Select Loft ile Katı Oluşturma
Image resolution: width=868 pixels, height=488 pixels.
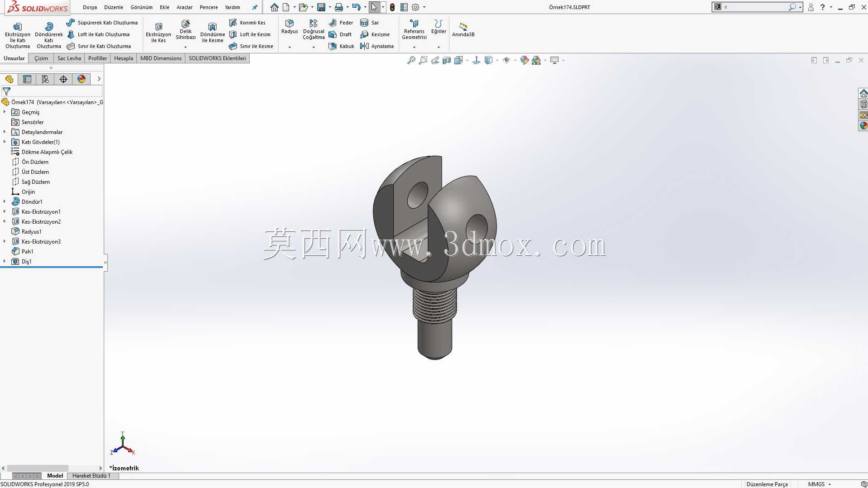point(98,34)
